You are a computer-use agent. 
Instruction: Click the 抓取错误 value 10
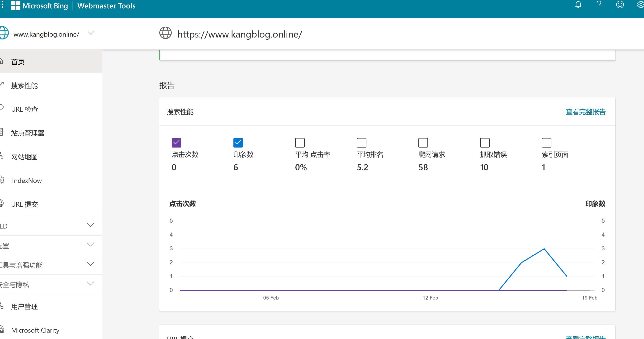tap(484, 167)
